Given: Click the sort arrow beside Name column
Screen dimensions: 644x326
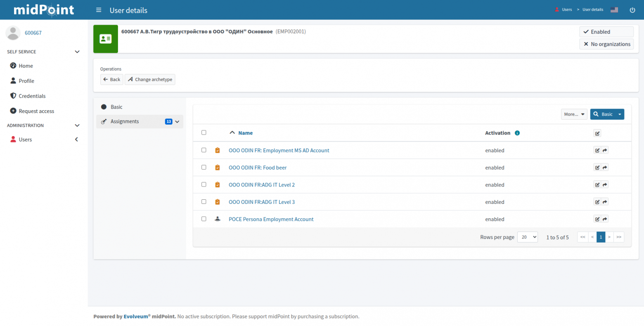Looking at the screenshot, I should click(232, 132).
